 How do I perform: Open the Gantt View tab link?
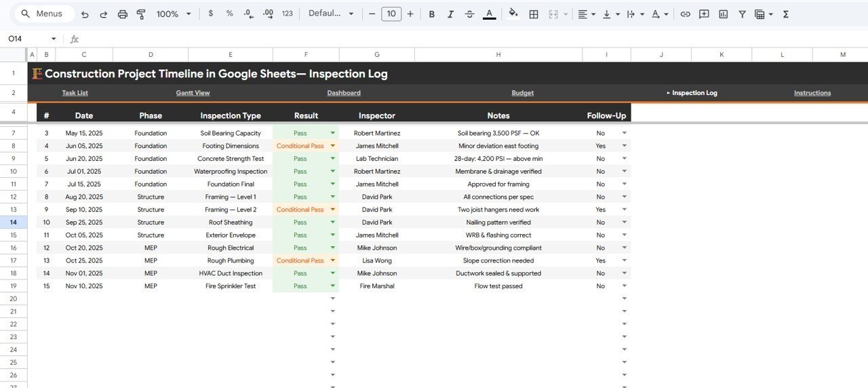click(x=193, y=93)
